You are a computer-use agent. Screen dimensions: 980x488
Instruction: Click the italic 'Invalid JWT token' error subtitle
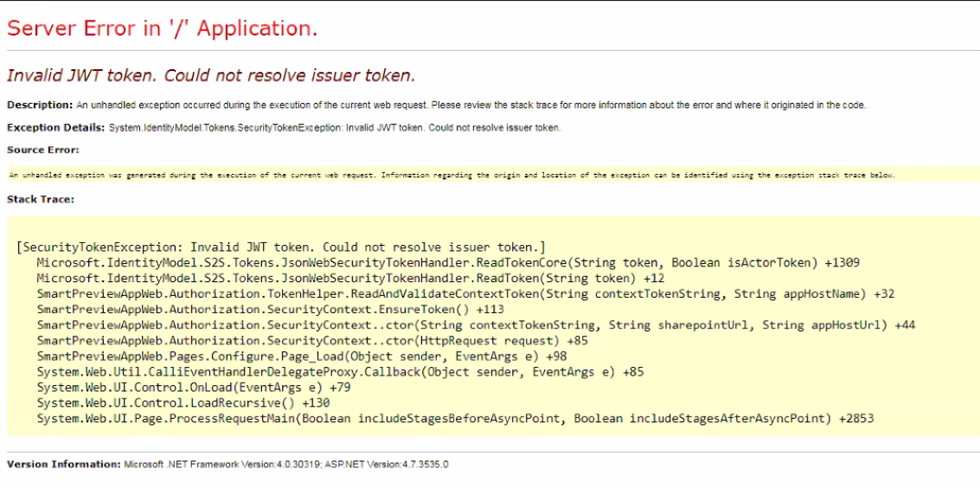(211, 75)
